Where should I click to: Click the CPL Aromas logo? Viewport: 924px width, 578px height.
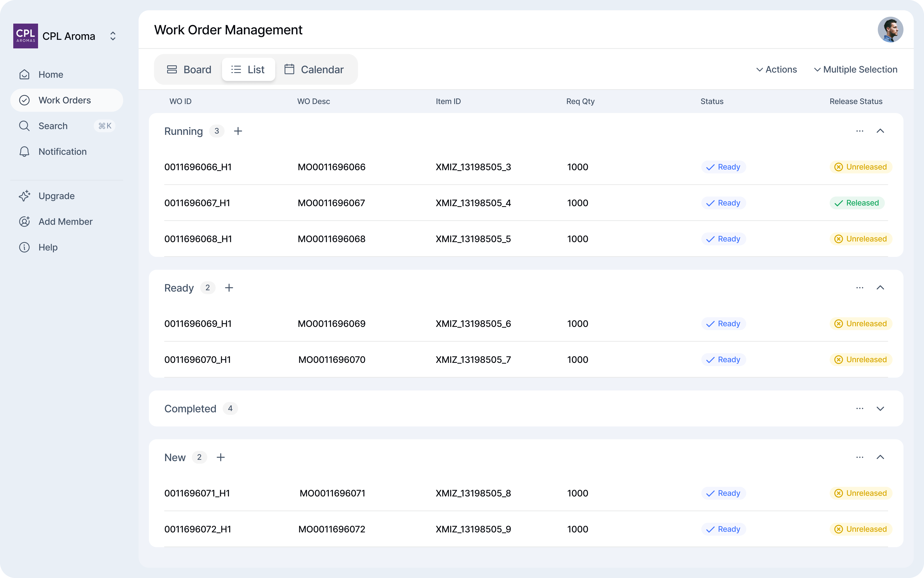coord(26,36)
